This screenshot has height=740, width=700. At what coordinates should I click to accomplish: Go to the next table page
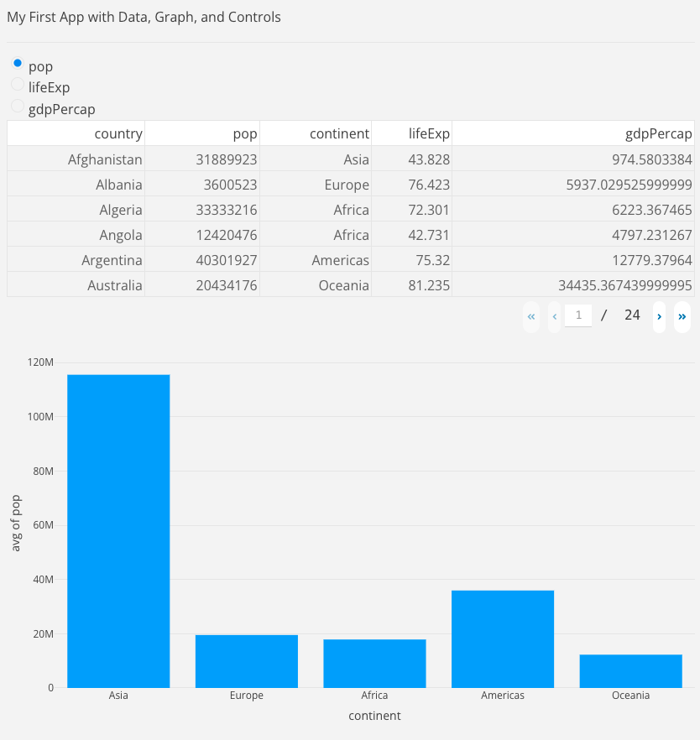(x=659, y=316)
